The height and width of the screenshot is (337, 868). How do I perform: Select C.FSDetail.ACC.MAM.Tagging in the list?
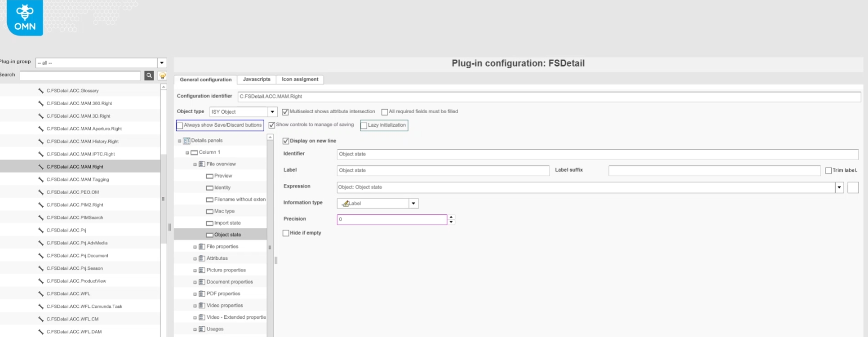[x=77, y=179]
